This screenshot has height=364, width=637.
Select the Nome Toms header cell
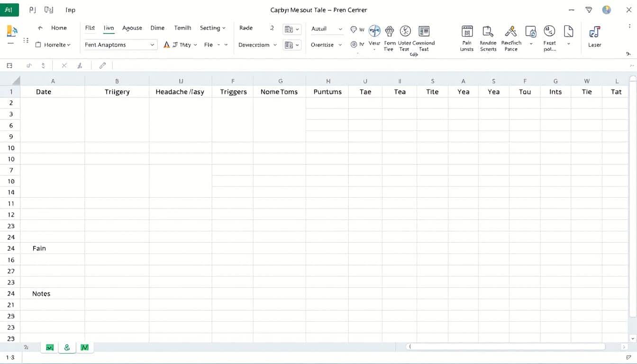(279, 91)
